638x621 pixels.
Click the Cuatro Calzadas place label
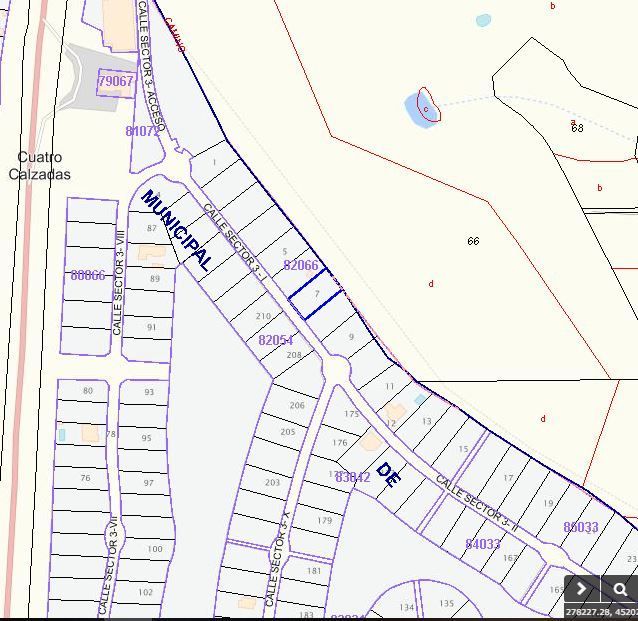pos(40,166)
